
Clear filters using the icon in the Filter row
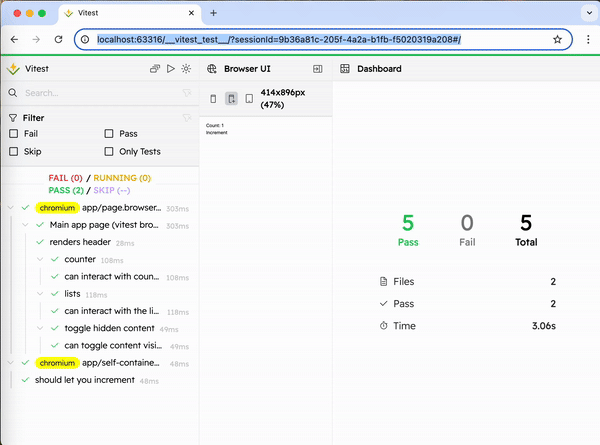pos(186,117)
